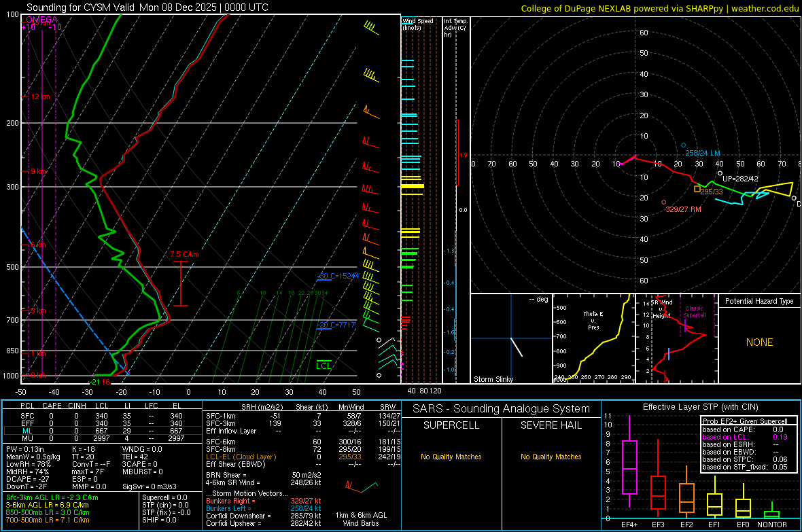Click the Supercell = 0.0 composite value
The height and width of the screenshot is (532, 802).
164,498
